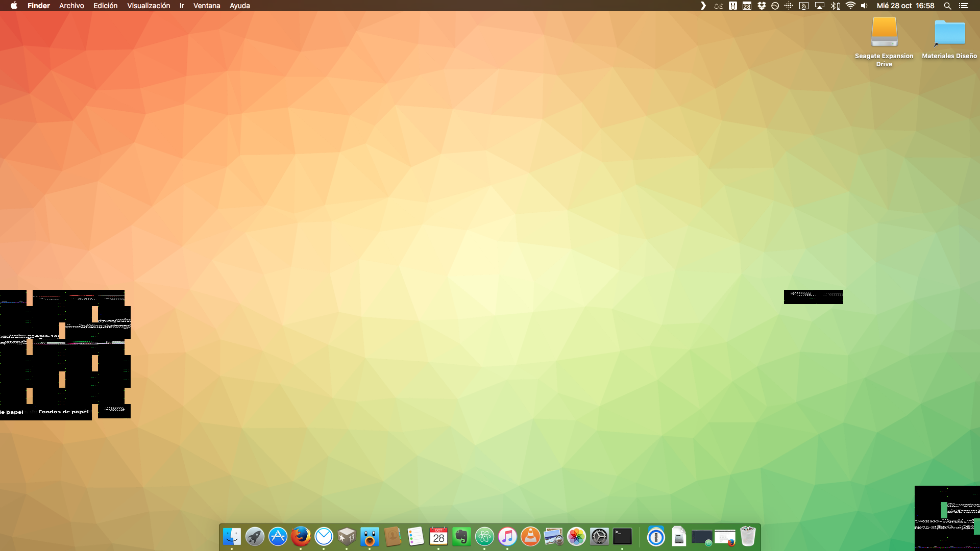Open Firefox browser in the Dock
The width and height of the screenshot is (980, 551).
301,537
